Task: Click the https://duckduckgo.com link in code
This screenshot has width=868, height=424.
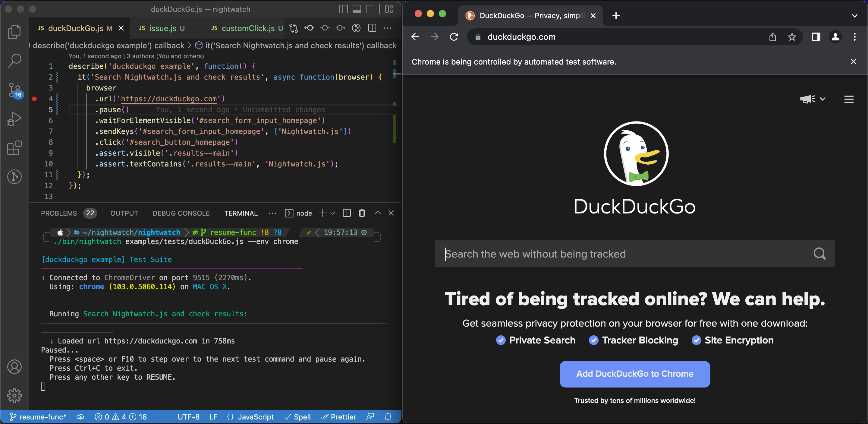Action: coord(169,99)
